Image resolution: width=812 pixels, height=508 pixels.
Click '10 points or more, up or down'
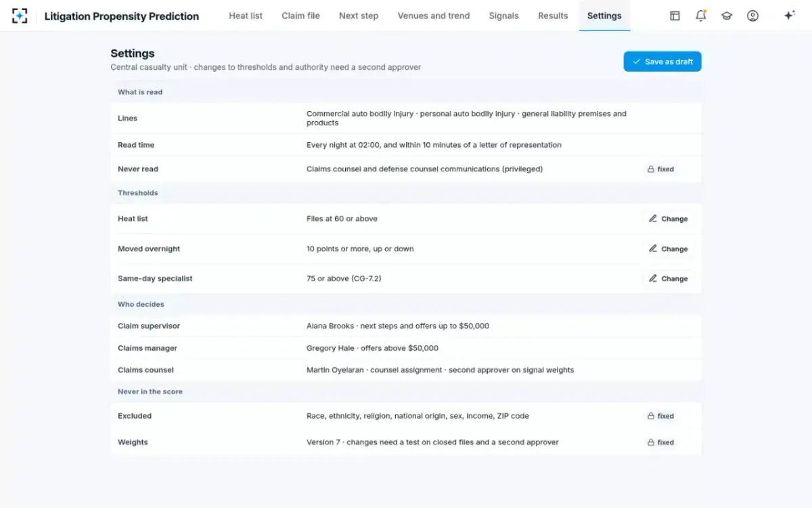pos(360,249)
